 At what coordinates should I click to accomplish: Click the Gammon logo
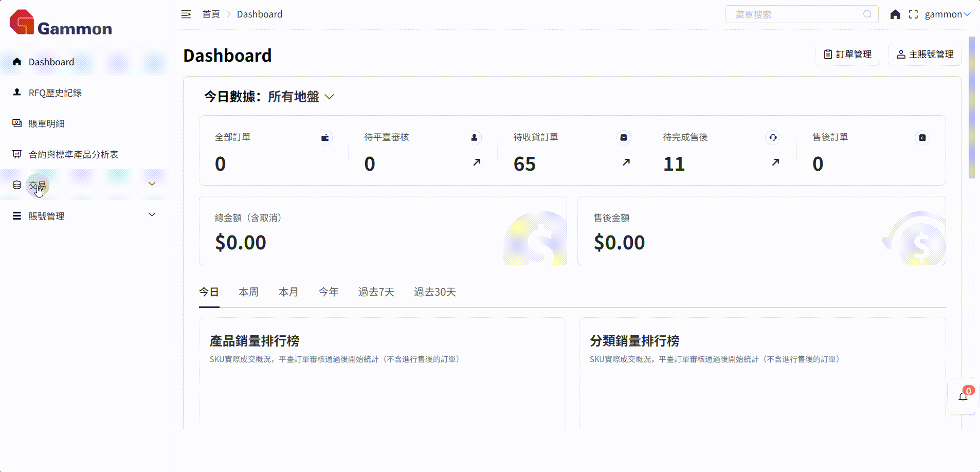pos(61,23)
